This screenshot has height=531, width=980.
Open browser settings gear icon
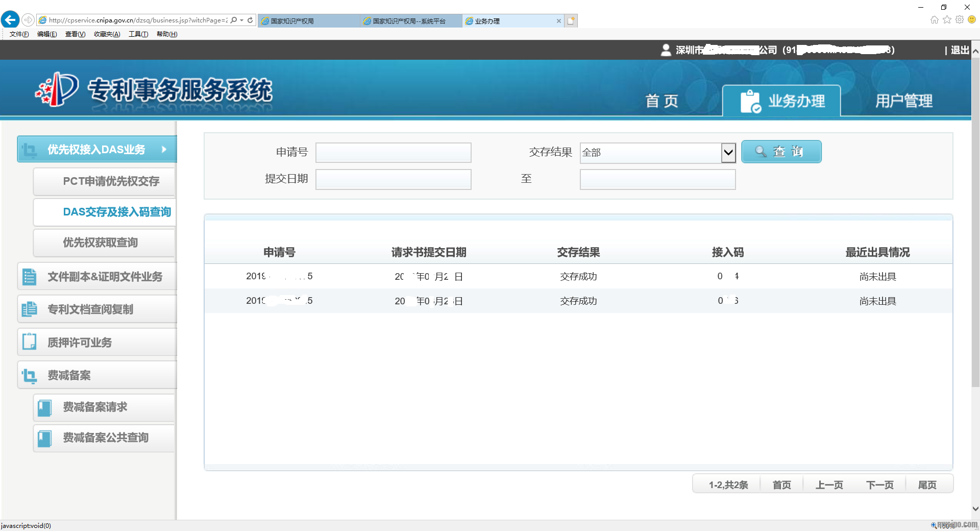pyautogui.click(x=960, y=20)
